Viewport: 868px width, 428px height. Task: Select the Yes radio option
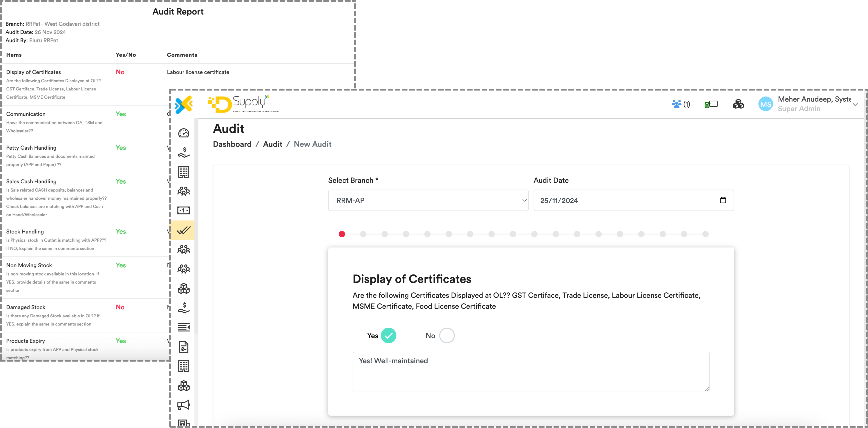tap(389, 336)
